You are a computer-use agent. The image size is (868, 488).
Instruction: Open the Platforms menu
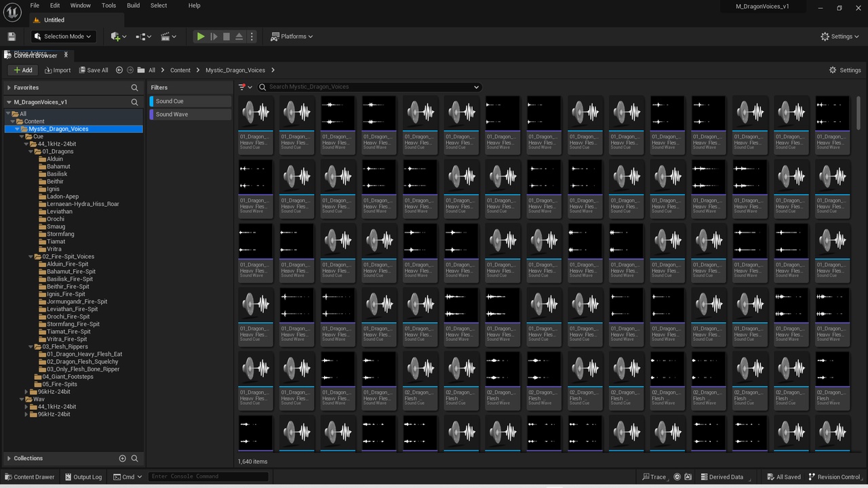292,37
